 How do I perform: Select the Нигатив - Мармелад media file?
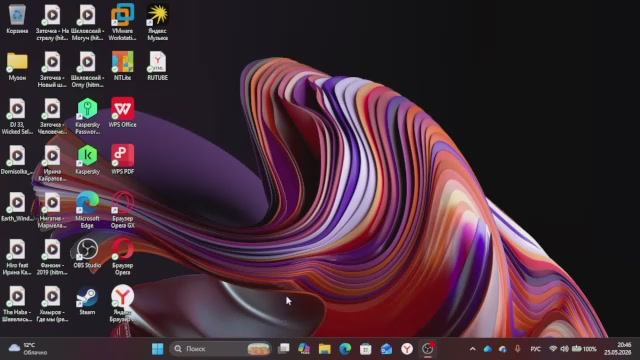coord(52,210)
